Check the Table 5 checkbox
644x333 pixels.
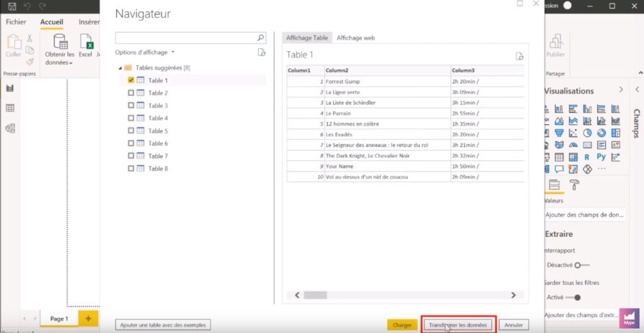coord(131,131)
